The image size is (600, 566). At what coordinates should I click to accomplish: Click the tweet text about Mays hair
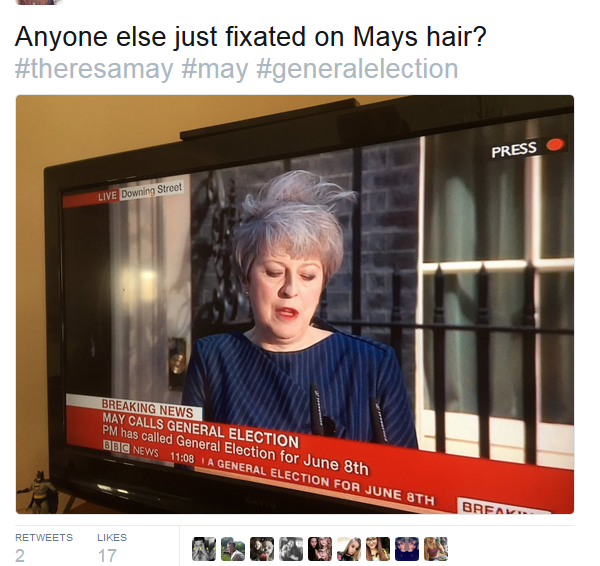251,37
